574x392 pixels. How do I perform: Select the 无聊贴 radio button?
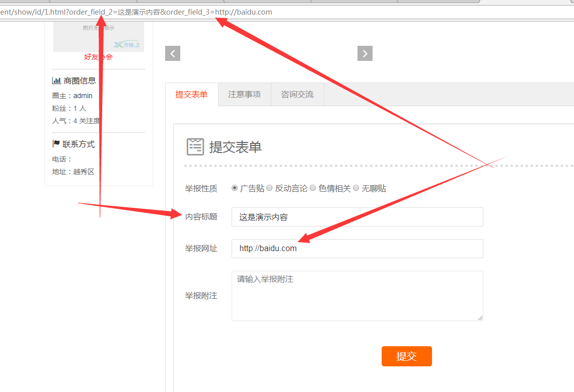click(x=356, y=188)
